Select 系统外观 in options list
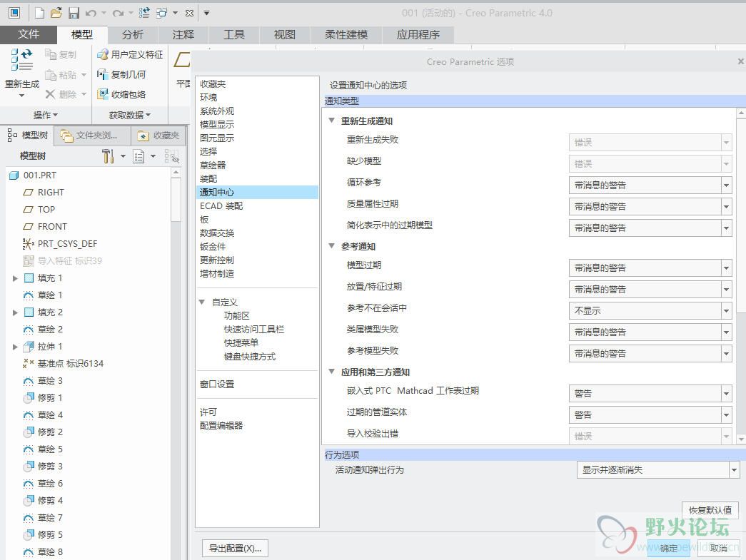The image size is (746, 560). 217,111
